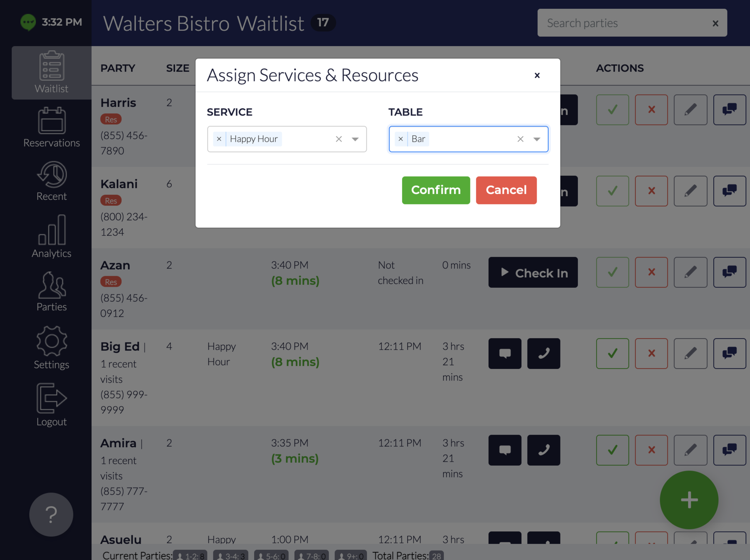750x560 pixels.
Task: Remove the Happy Hour service tag
Action: [x=219, y=139]
